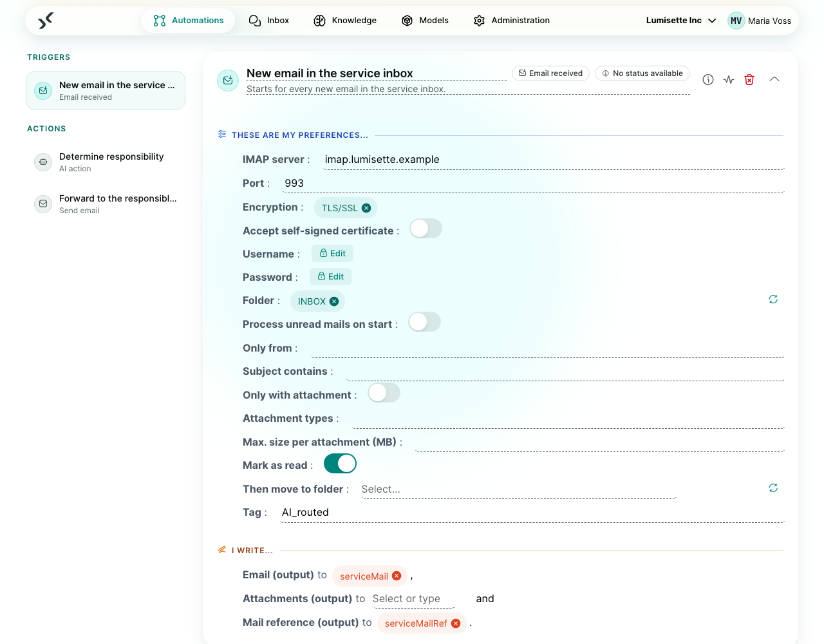Viewport: 824px width, 644px height.
Task: Open the Then move to folder select
Action: [x=518, y=489]
